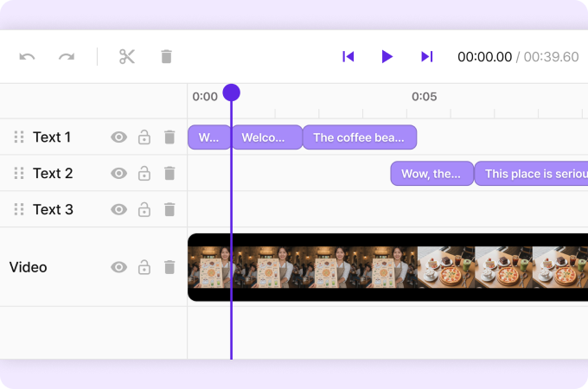Viewport: 588px width, 389px height.
Task: Select the "Wow, the..." text clip
Action: point(431,174)
